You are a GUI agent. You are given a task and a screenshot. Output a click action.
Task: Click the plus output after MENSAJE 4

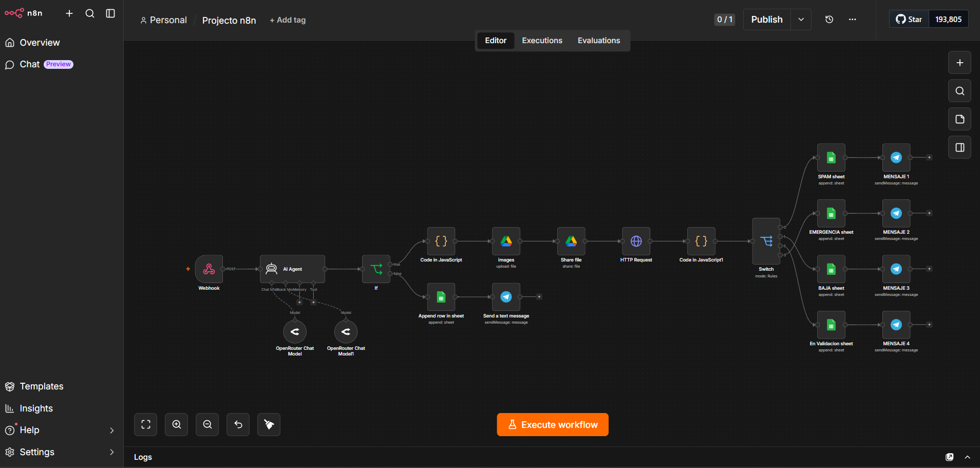coord(929,325)
